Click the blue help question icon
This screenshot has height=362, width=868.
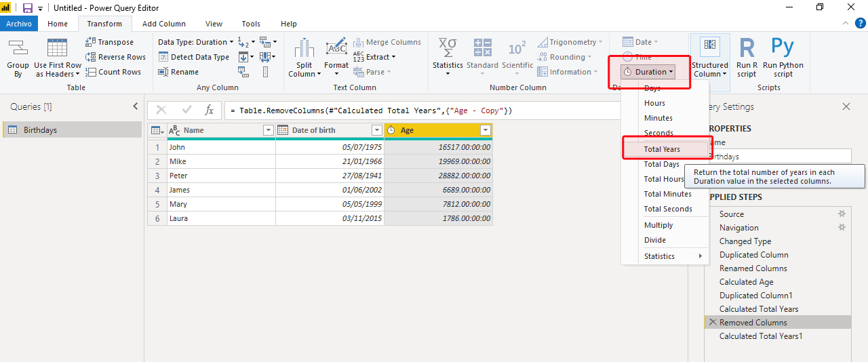click(x=860, y=23)
